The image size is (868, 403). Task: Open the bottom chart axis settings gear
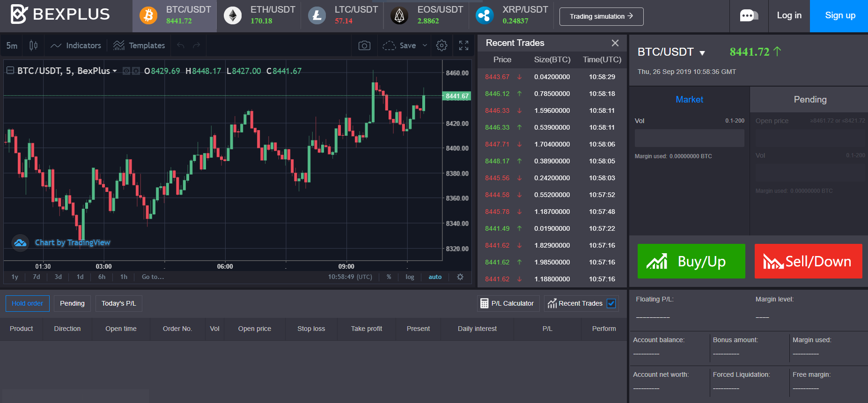pyautogui.click(x=460, y=277)
